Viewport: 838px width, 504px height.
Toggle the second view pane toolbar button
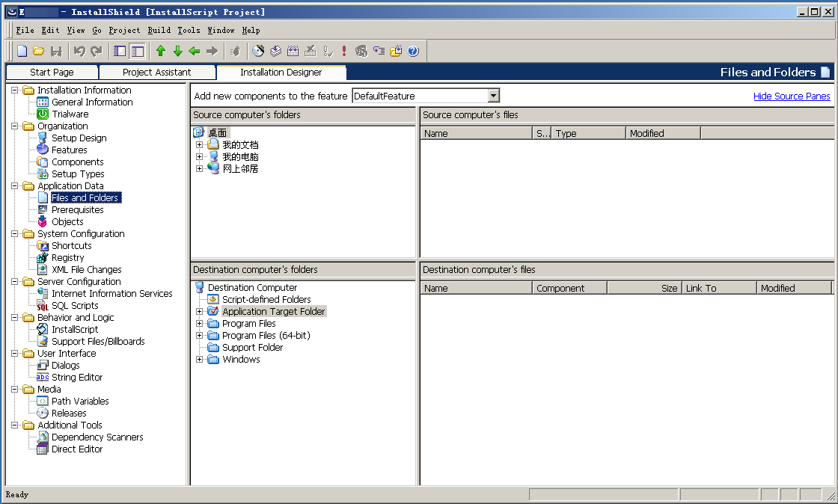137,51
